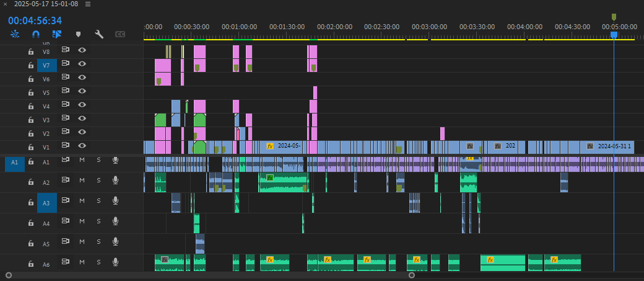Click fx badge on the '202' V1 clip
644x281 pixels.
tap(498, 146)
